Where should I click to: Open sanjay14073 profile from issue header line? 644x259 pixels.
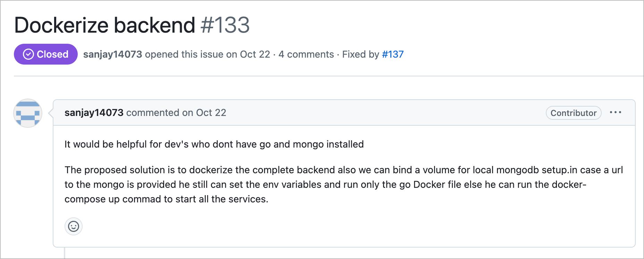point(112,54)
